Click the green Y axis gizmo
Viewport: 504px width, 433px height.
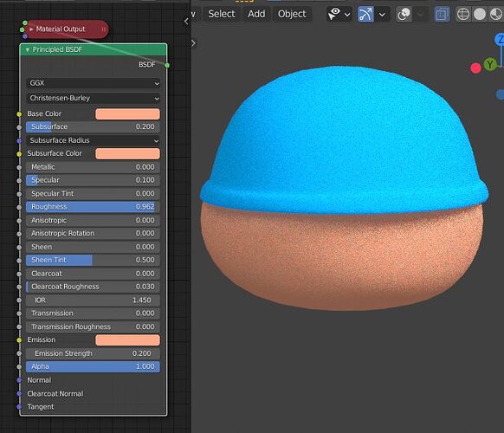490,64
